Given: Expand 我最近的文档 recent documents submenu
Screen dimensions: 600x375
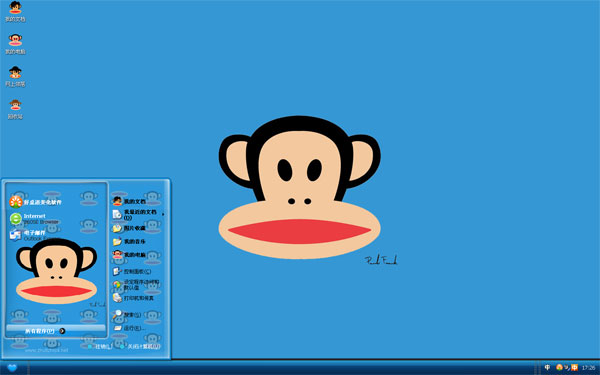Looking at the screenshot, I should [139, 214].
